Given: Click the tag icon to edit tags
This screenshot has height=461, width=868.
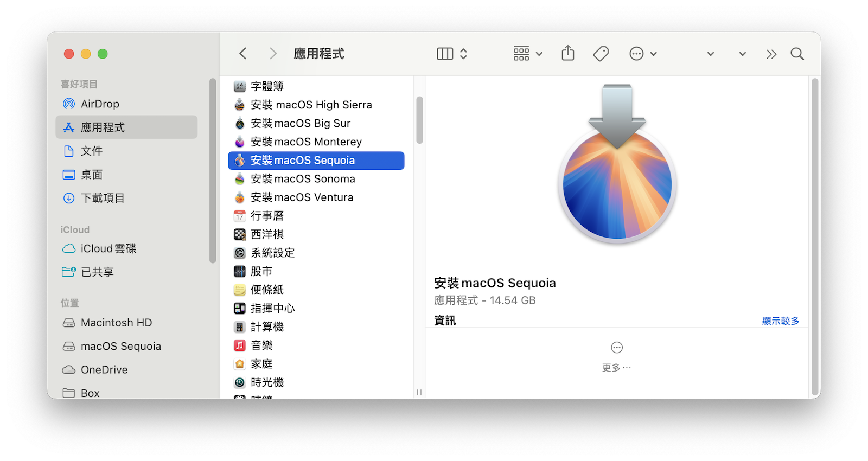Looking at the screenshot, I should coord(601,54).
